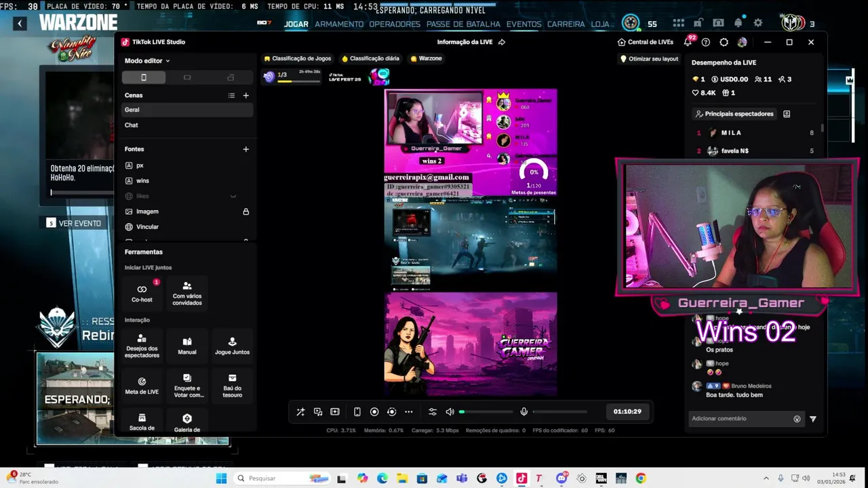The height and width of the screenshot is (488, 868).
Task: Open Com vários convidados tool
Action: point(187,293)
